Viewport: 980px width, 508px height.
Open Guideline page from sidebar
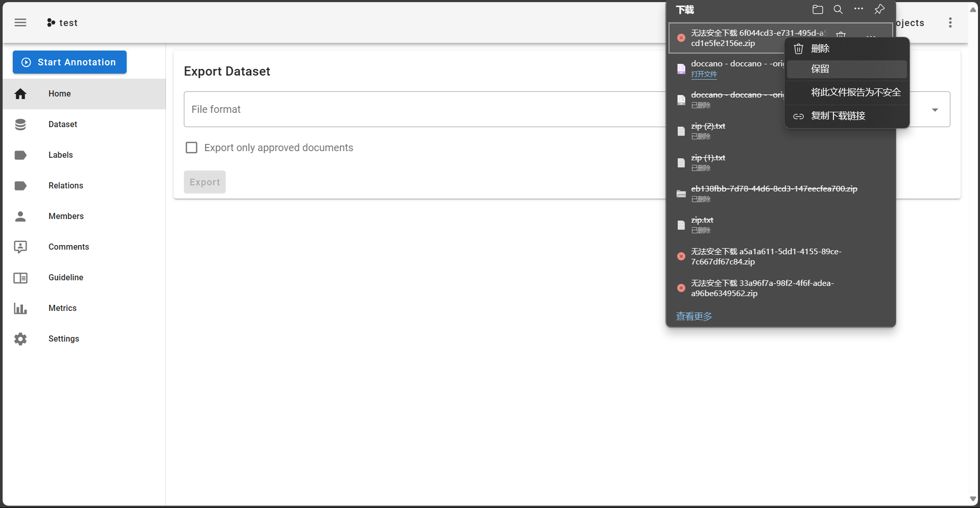[x=84, y=278]
